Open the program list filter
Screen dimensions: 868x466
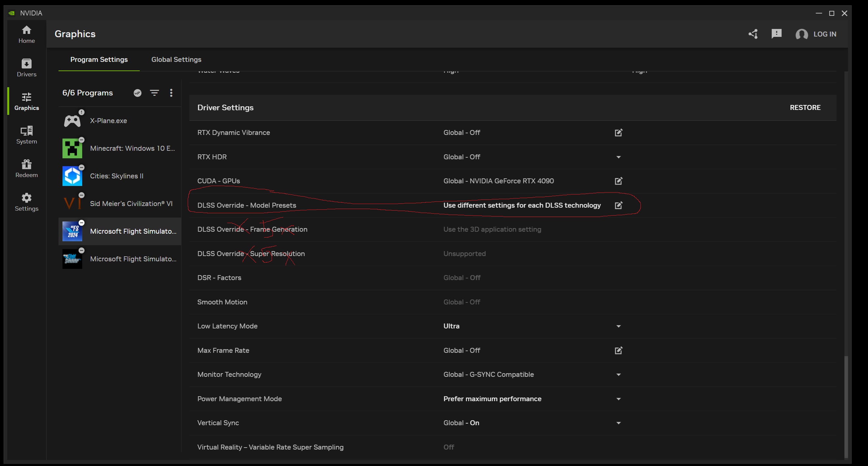click(x=154, y=93)
